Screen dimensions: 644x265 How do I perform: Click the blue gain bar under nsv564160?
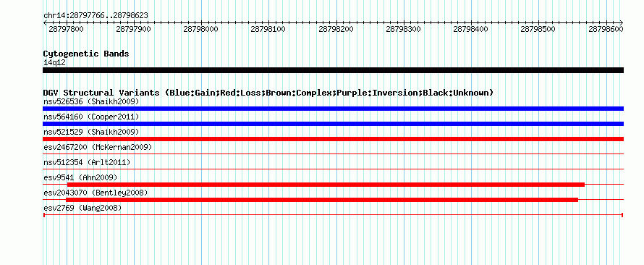(333, 124)
